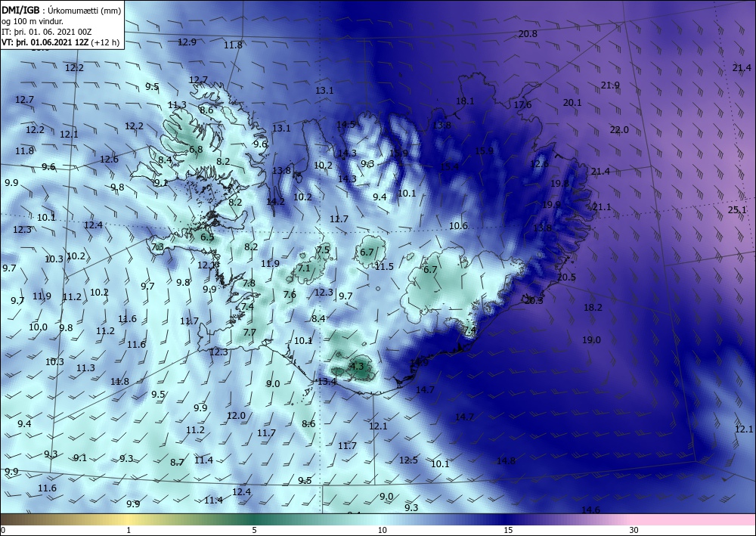The height and width of the screenshot is (536, 756).
Task: Click the 6.8 value in Westfjords
Action: pyautogui.click(x=196, y=150)
